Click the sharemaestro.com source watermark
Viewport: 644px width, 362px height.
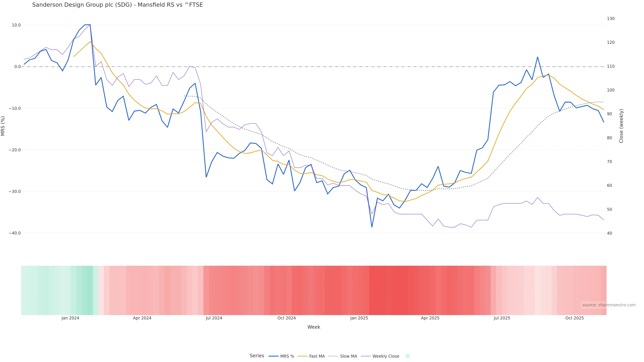pos(608,305)
